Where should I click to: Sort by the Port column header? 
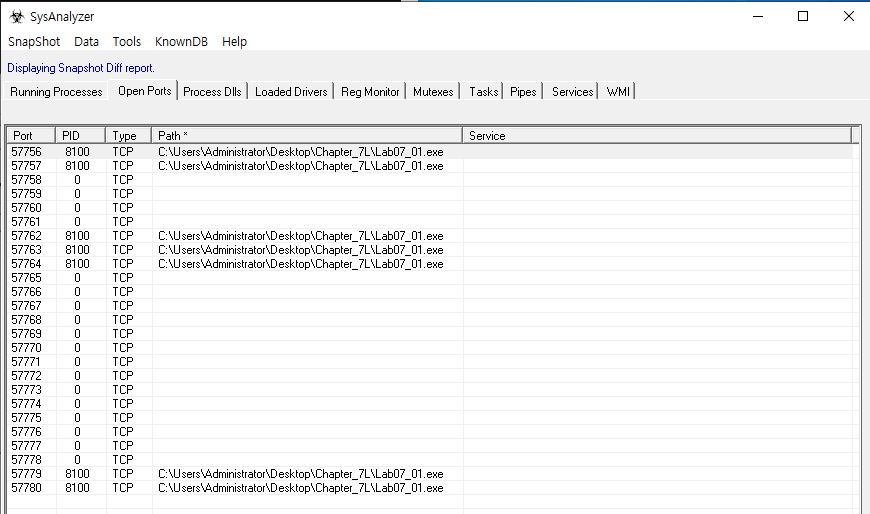click(31, 135)
